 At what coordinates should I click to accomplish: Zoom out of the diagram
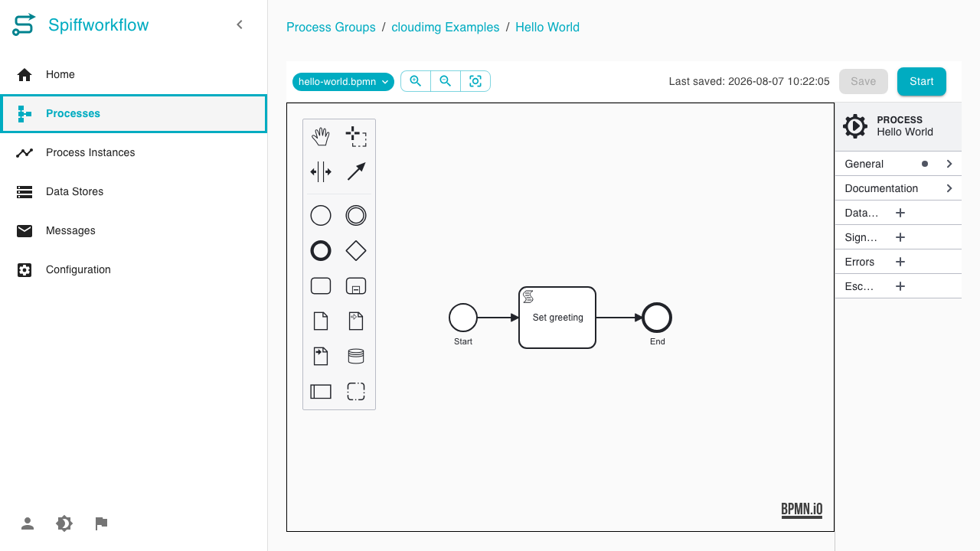tap(446, 81)
